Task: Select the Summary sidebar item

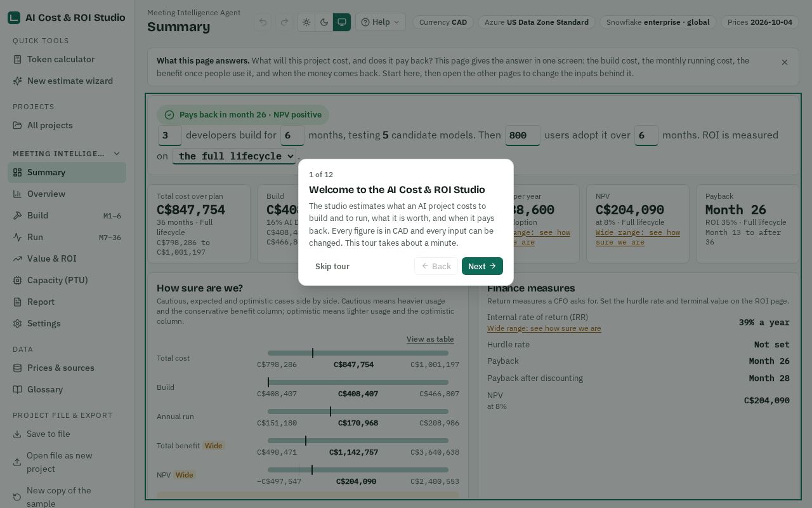Action: (67, 172)
